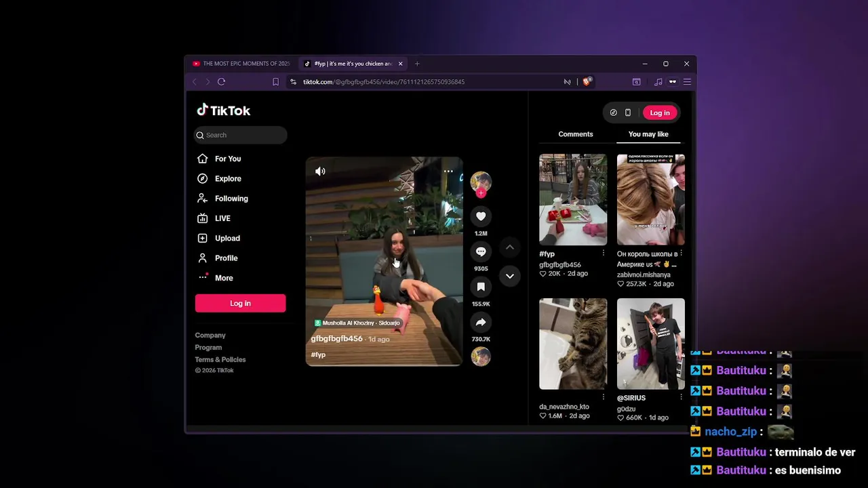Open For You feed
Screen dimensions: 868x488
pyautogui.click(x=228, y=159)
